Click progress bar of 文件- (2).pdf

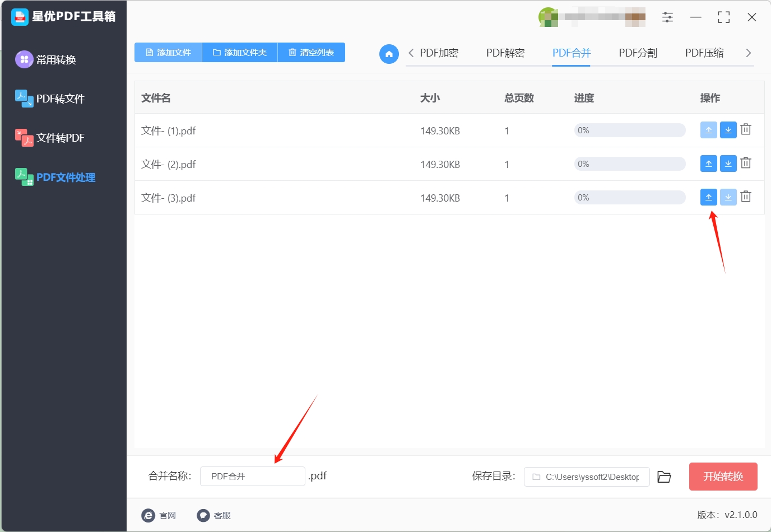(630, 164)
